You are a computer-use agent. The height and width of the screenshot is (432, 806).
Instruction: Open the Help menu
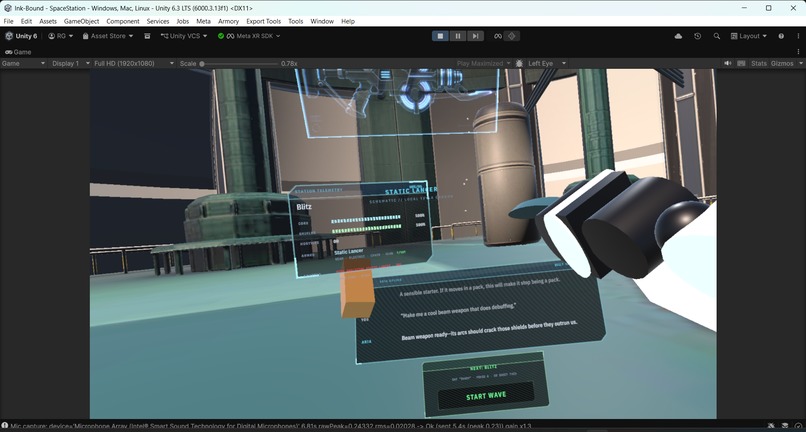coord(348,21)
